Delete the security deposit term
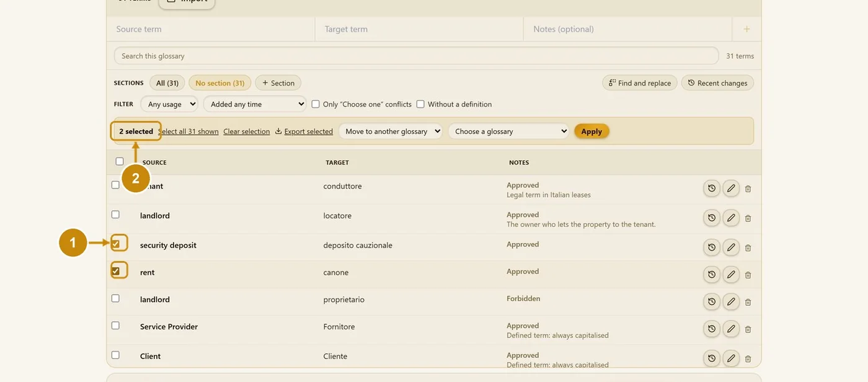The height and width of the screenshot is (382, 868). [748, 247]
